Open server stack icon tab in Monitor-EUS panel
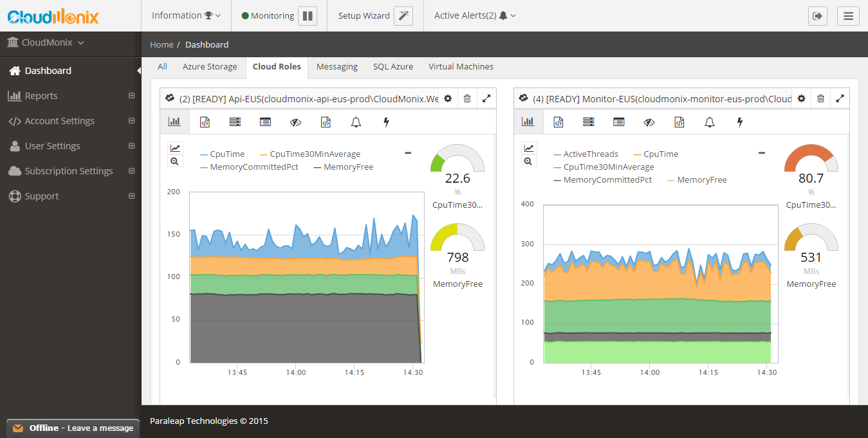The width and height of the screenshot is (868, 438). tap(588, 122)
